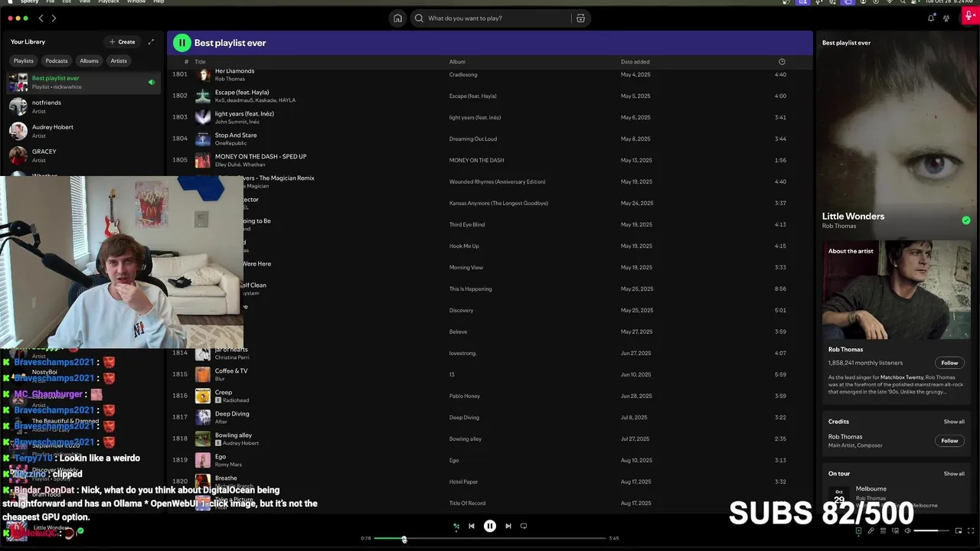This screenshot has height=551, width=980.
Task: Open the Connect to a device icon
Action: [895, 530]
